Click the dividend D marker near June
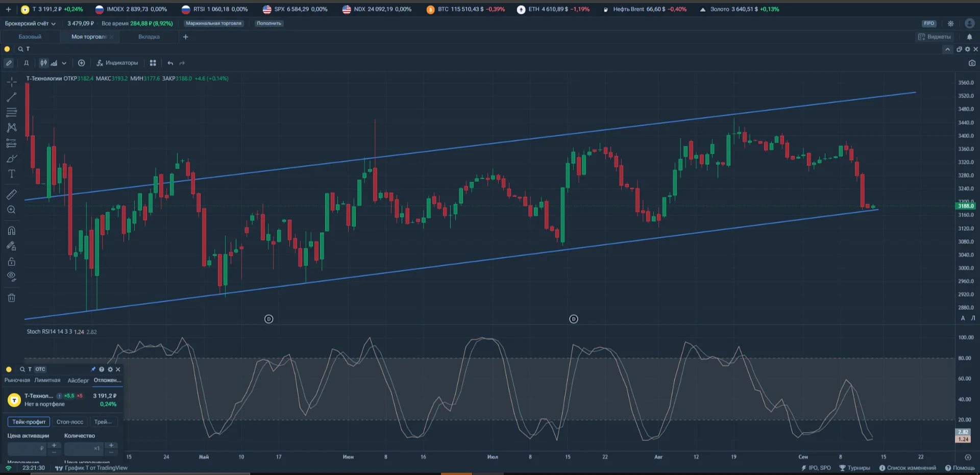 269,319
